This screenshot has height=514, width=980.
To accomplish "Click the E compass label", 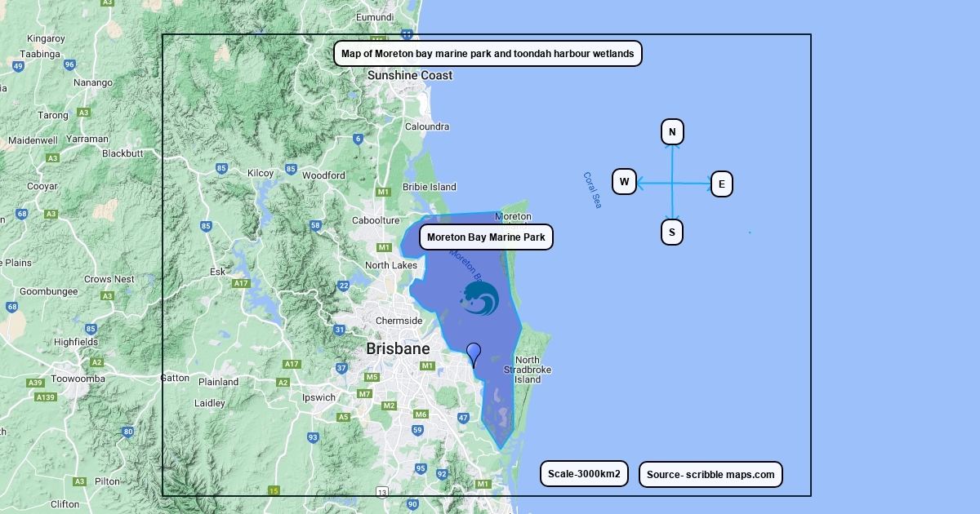I will pyautogui.click(x=721, y=184).
